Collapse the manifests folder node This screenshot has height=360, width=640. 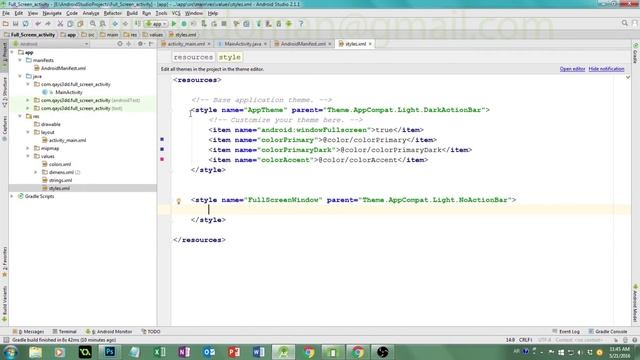coord(20,60)
